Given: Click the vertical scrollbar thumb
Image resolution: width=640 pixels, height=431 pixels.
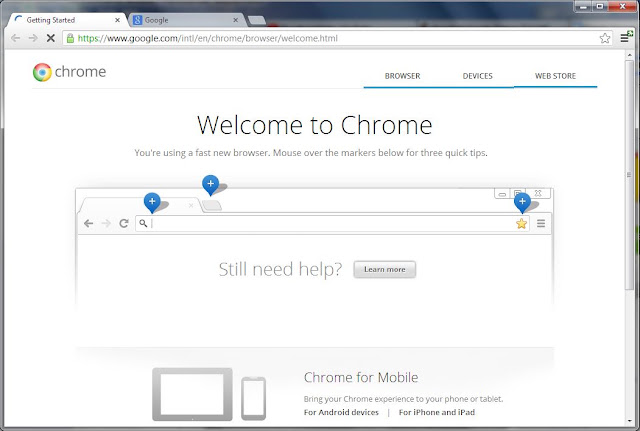Looking at the screenshot, I should pos(629,176).
